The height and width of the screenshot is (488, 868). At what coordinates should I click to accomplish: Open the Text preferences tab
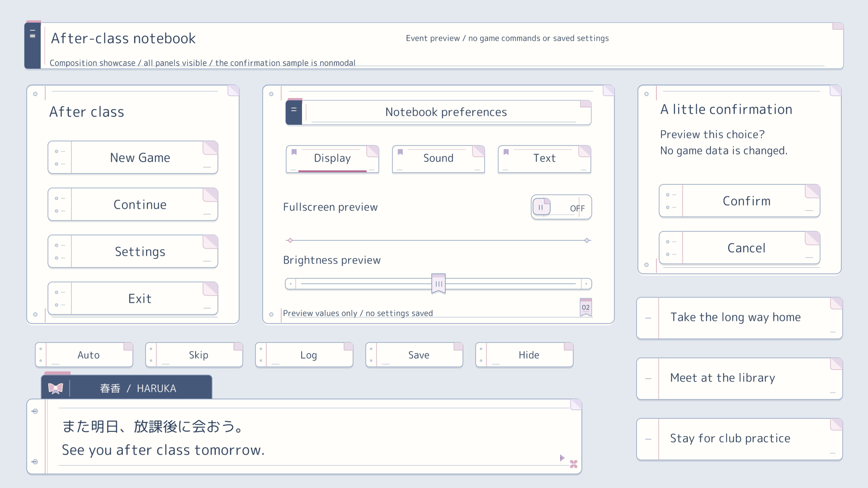[x=544, y=159]
